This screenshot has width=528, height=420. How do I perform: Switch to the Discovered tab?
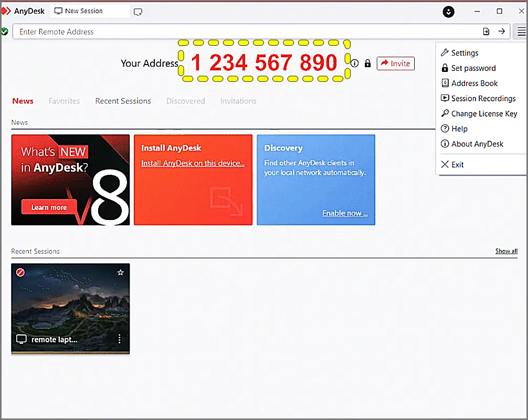pyautogui.click(x=186, y=101)
